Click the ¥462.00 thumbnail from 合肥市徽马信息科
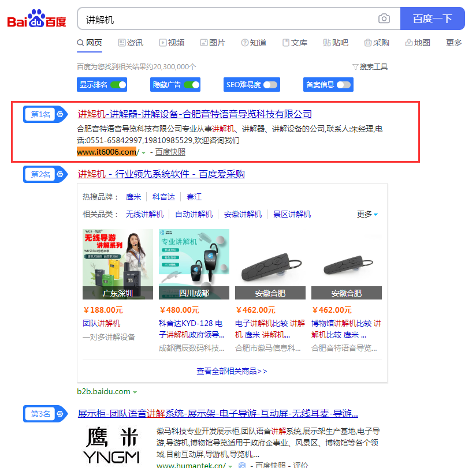The image size is (476, 468). pyautogui.click(x=270, y=264)
